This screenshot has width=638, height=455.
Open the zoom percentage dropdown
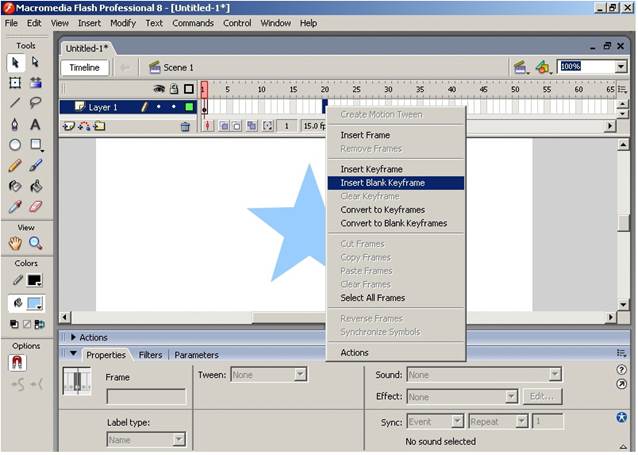[621, 66]
